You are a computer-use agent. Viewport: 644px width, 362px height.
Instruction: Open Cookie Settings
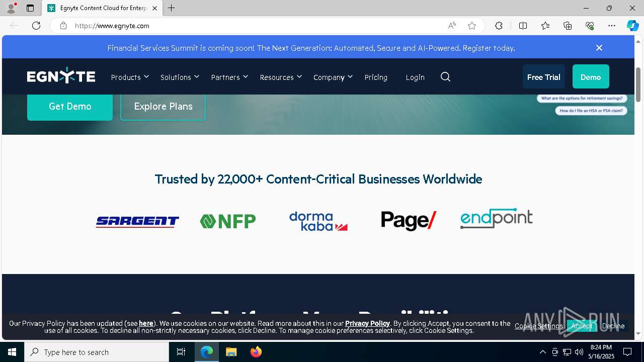point(539,326)
